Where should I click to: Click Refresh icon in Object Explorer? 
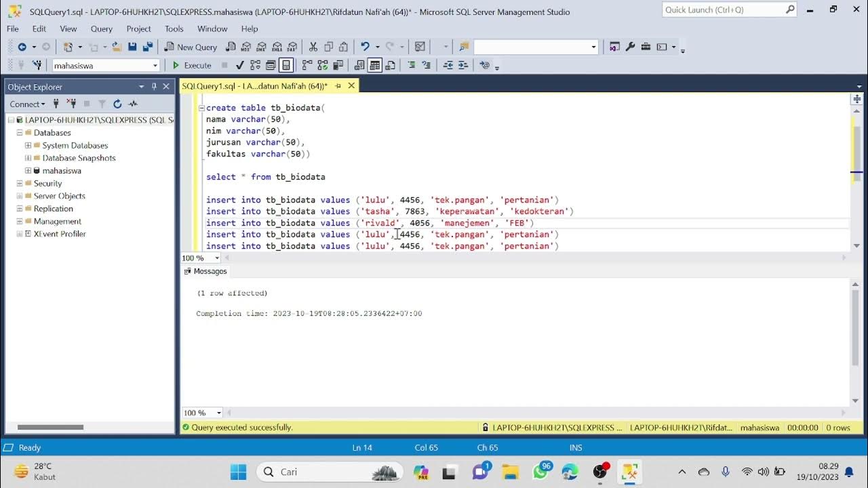(x=117, y=104)
